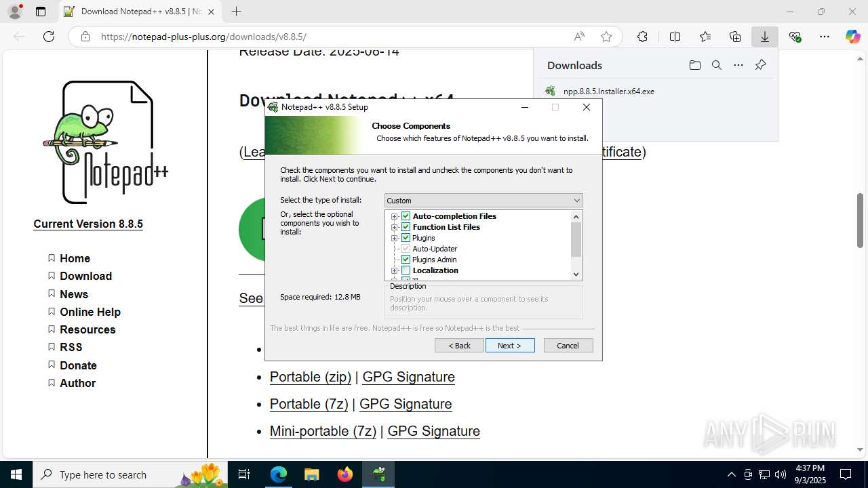Open a new browser tab
This screenshot has width=868, height=488.
(236, 12)
